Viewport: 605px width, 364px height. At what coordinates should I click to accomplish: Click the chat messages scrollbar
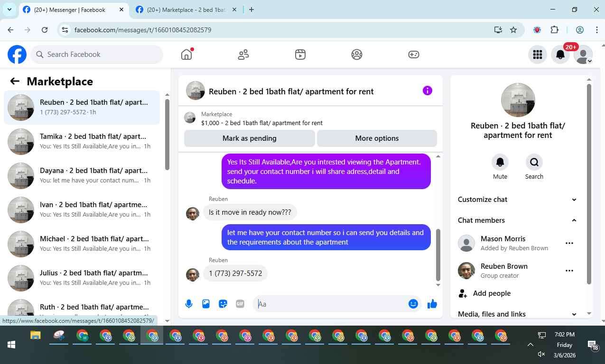point(438,255)
